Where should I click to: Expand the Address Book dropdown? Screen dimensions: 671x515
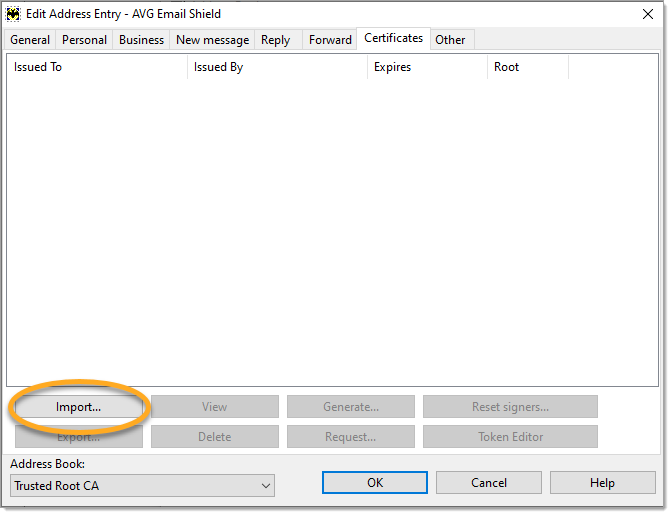tap(265, 486)
